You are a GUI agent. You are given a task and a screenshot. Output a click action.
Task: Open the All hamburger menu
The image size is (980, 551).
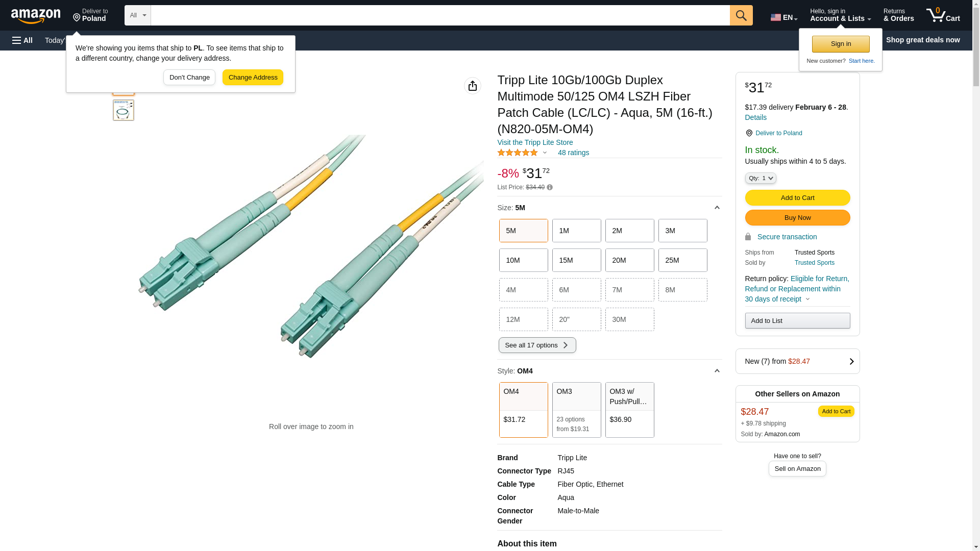point(22,40)
